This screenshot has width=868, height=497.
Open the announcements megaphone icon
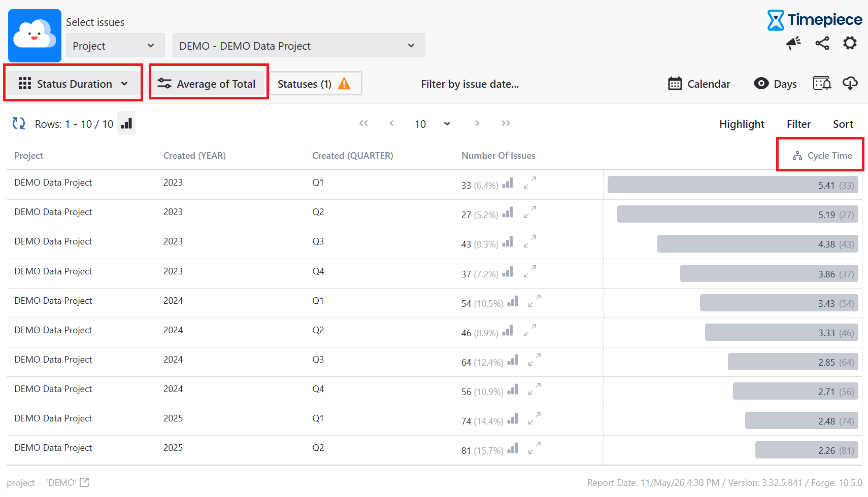coord(793,43)
